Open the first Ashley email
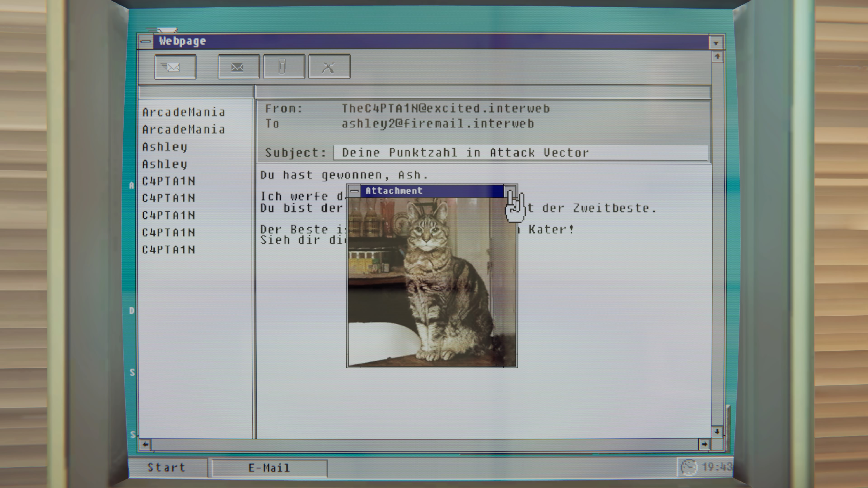Viewport: 868px width, 488px height. pyautogui.click(x=165, y=147)
